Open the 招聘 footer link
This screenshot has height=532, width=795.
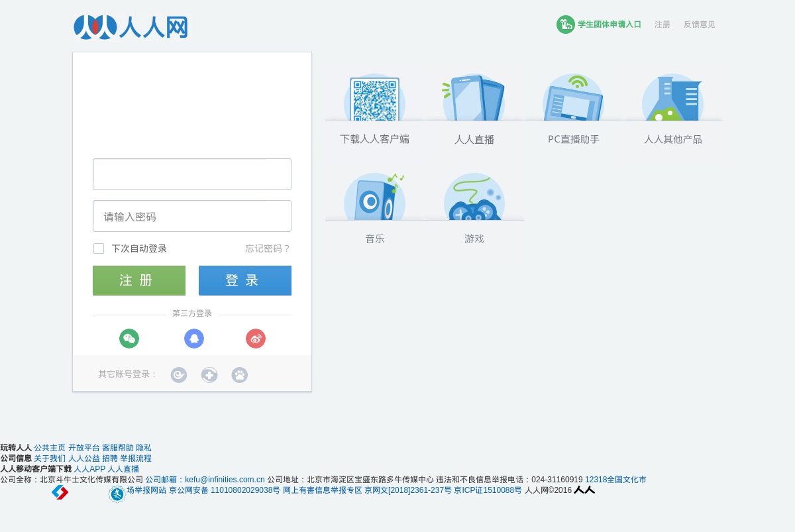click(110, 458)
